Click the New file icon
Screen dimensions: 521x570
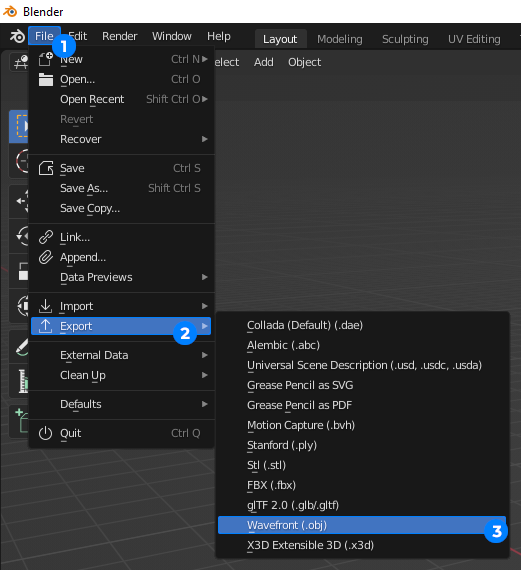pyautogui.click(x=46, y=59)
